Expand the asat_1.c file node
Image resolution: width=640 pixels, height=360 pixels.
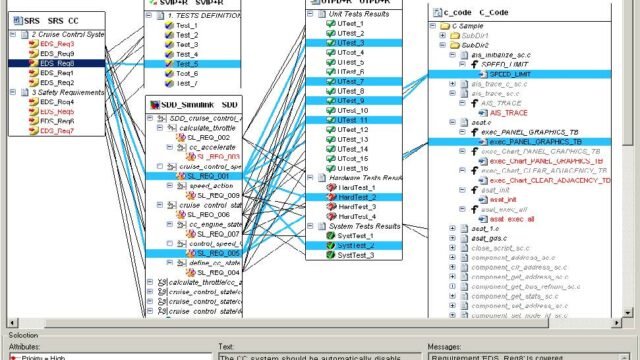[x=452, y=229]
